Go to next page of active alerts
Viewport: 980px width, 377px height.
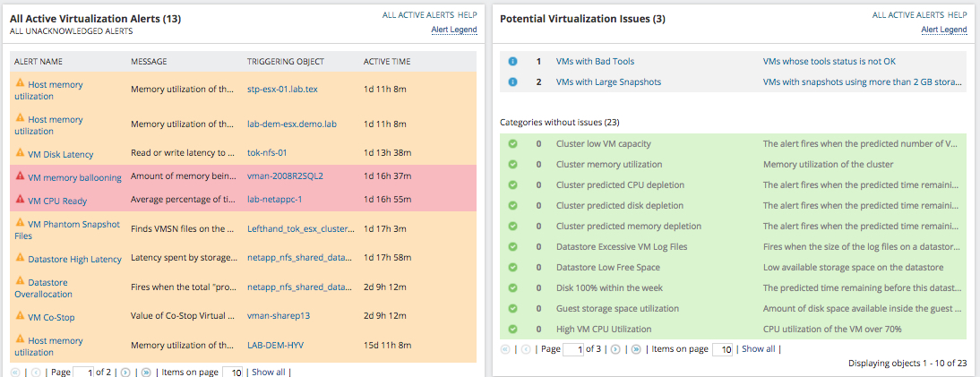[x=125, y=372]
